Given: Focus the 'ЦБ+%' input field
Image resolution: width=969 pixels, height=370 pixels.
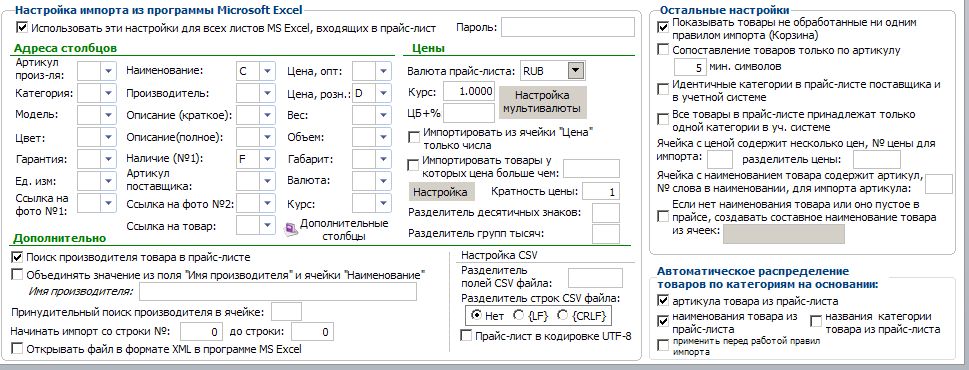Looking at the screenshot, I should tap(468, 113).
